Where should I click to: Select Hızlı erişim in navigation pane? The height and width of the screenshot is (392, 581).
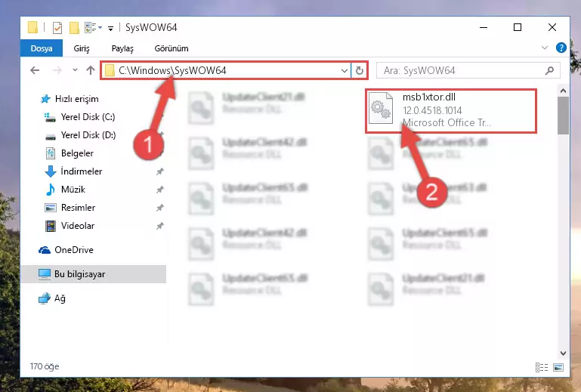70,99
